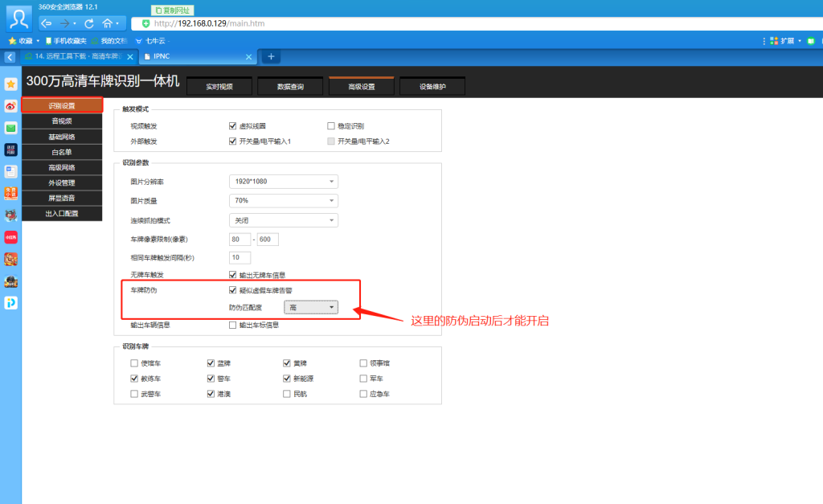Switch to the 实时视频 tab

pos(219,86)
